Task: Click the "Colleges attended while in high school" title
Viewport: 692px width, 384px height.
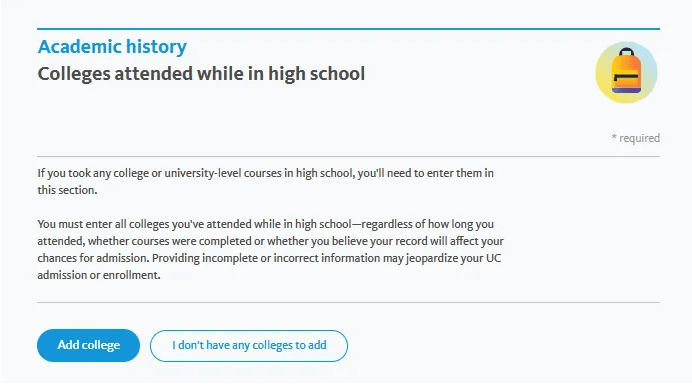Action: [x=201, y=74]
